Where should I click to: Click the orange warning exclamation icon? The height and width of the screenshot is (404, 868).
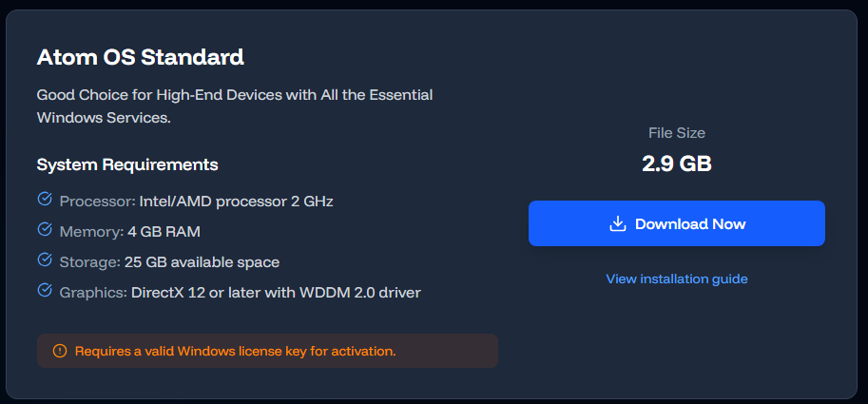pyautogui.click(x=59, y=351)
